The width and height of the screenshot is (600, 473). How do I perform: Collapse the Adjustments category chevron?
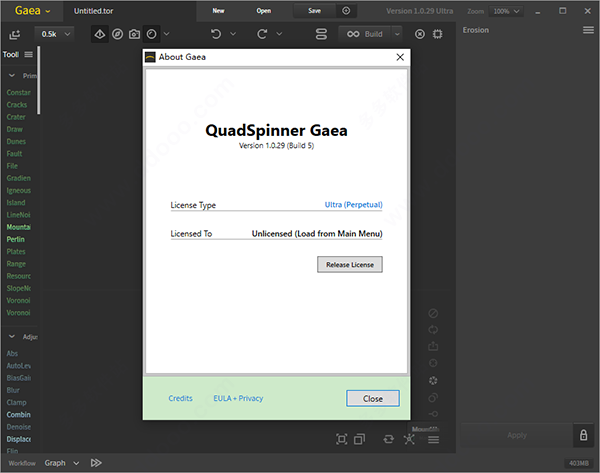click(x=12, y=336)
